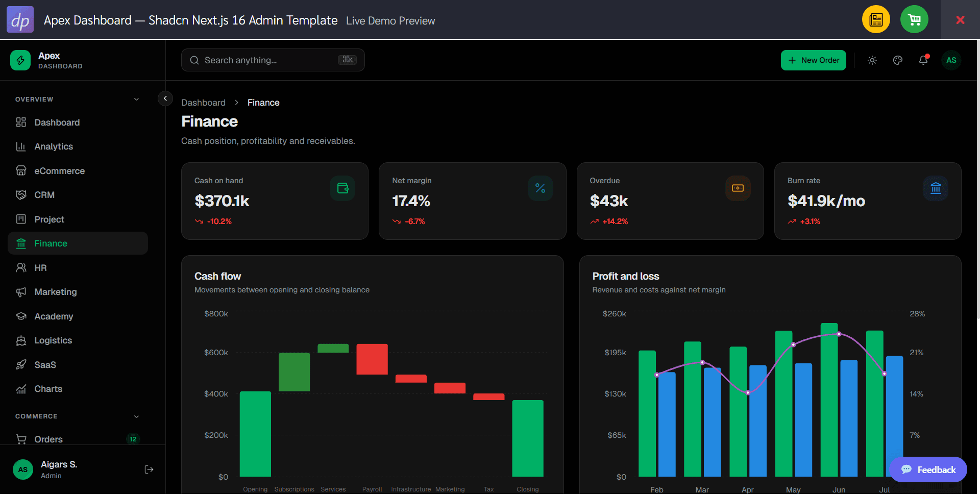Click the Burn rate bank icon
The height and width of the screenshot is (495, 980).
(936, 188)
